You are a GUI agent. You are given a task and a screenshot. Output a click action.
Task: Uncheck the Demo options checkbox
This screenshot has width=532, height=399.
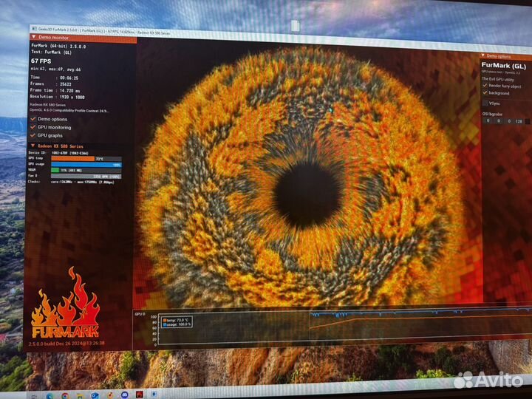coord(33,119)
